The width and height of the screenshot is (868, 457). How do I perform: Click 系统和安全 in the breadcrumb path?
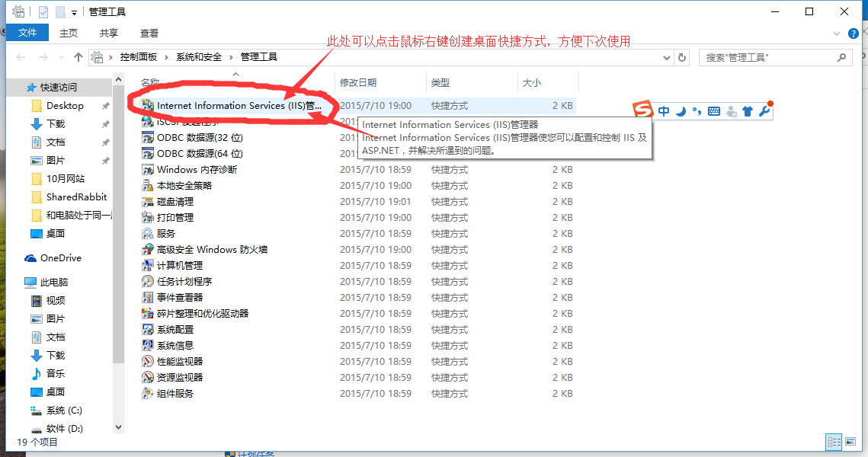(x=199, y=57)
